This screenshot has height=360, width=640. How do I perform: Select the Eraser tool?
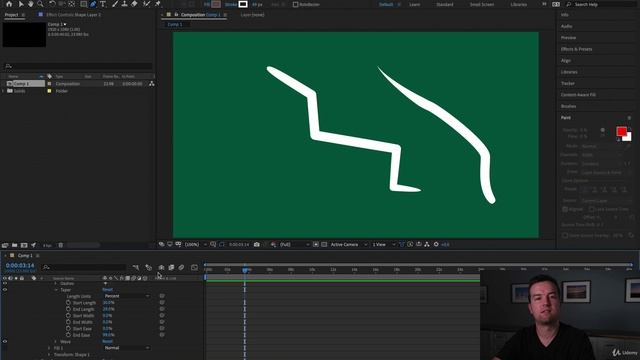(x=134, y=4)
